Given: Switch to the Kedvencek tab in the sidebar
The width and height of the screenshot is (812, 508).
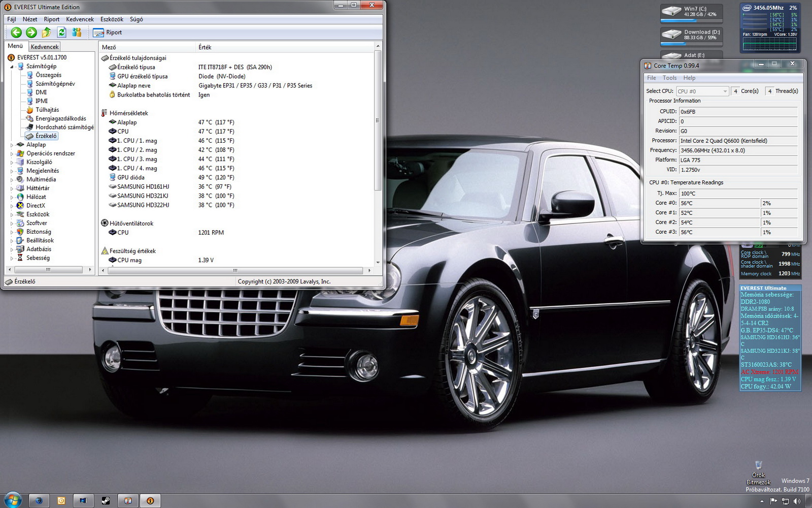Looking at the screenshot, I should (x=45, y=47).
